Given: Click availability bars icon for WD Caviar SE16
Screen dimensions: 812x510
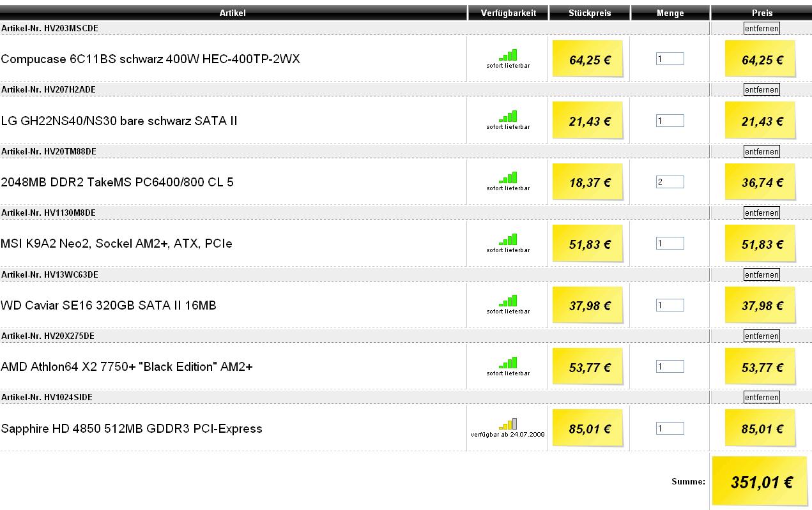Looking at the screenshot, I should point(508,301).
